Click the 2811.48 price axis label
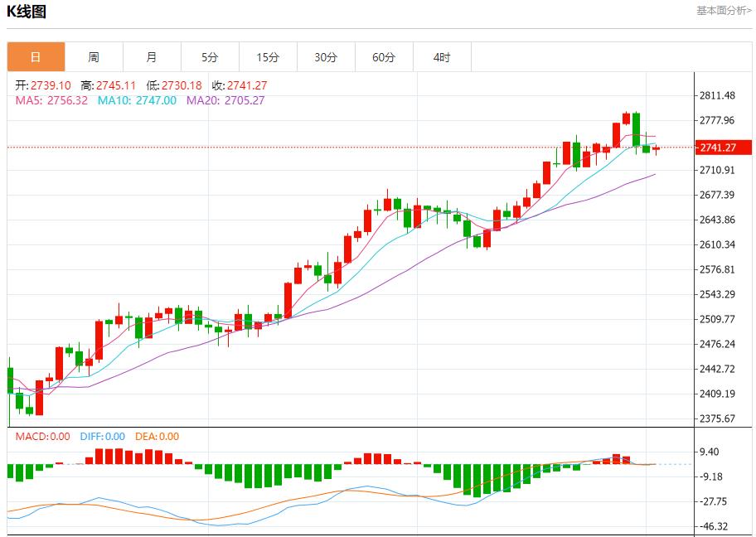Screen dimensions: 756x537 717,96
